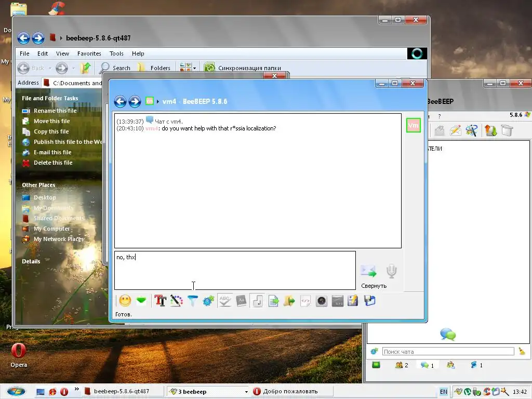Click 'Copy this file' task link
532x399 pixels.
tap(51, 131)
